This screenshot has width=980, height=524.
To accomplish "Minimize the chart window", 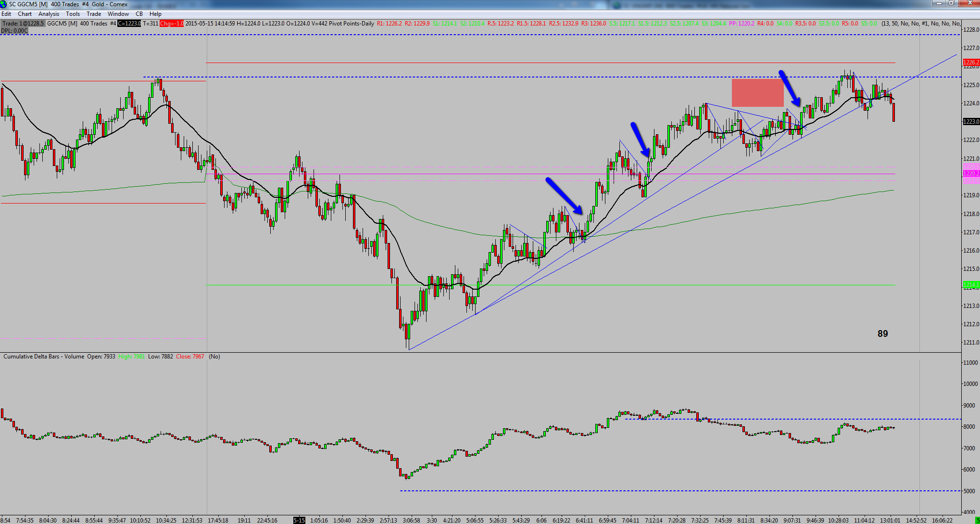I will pos(939,3).
